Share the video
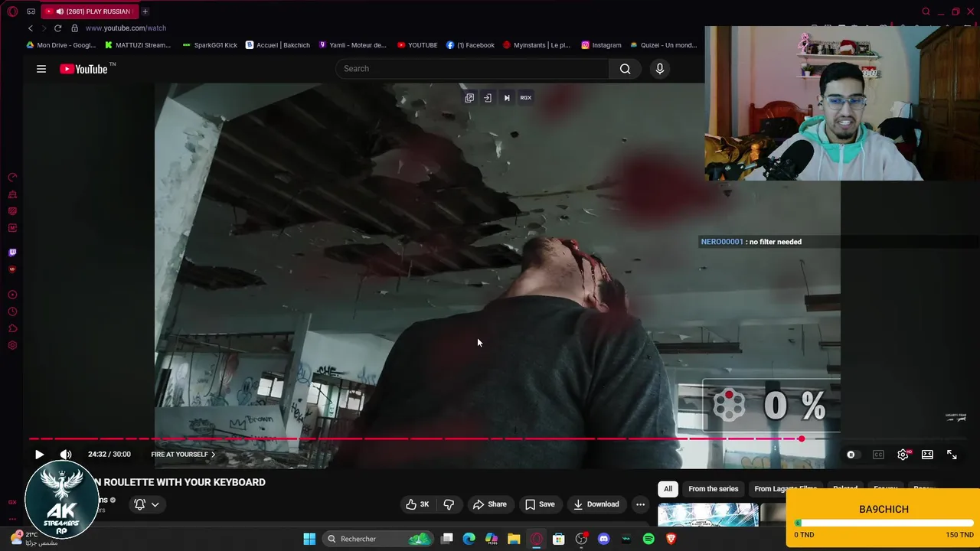The width and height of the screenshot is (980, 551). [x=490, y=504]
